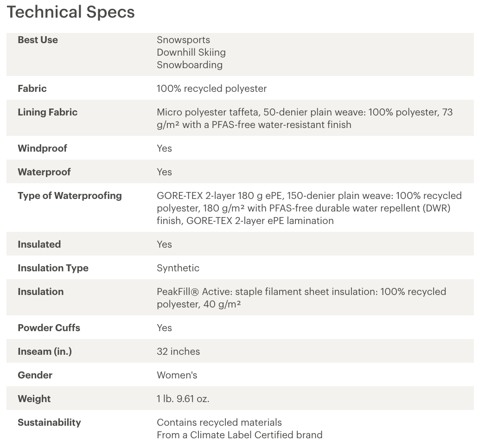Click the Lining Fabric label
Screen dimensions: 485x448
point(48,112)
